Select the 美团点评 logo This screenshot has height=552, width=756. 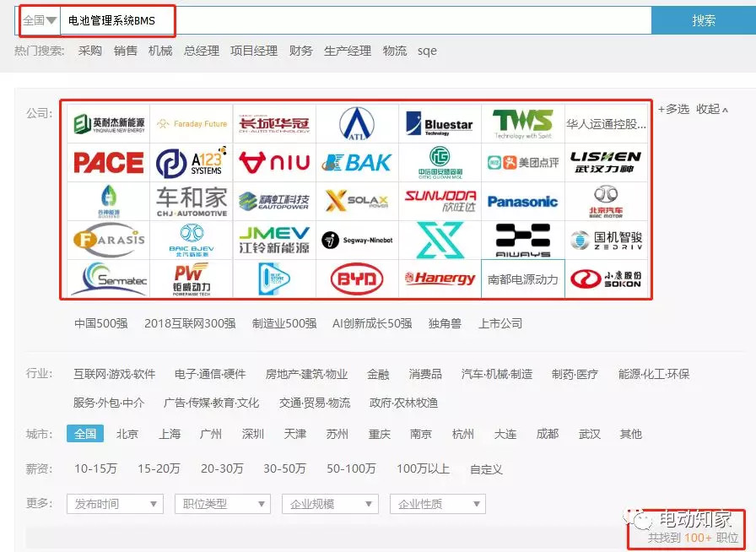coord(522,163)
